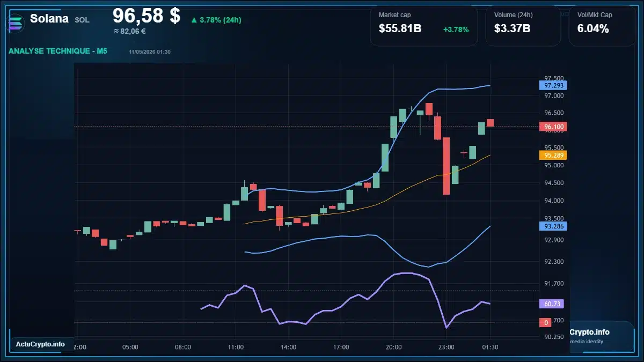Click the 96,58 $ price
Viewport: 644px width, 362px height.
point(147,16)
